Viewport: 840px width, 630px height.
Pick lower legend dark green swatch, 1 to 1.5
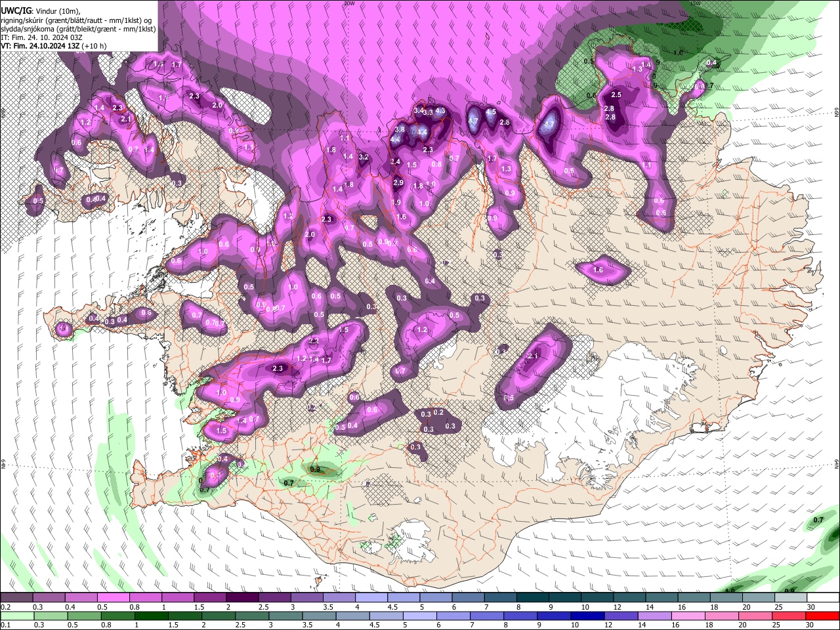[151, 616]
